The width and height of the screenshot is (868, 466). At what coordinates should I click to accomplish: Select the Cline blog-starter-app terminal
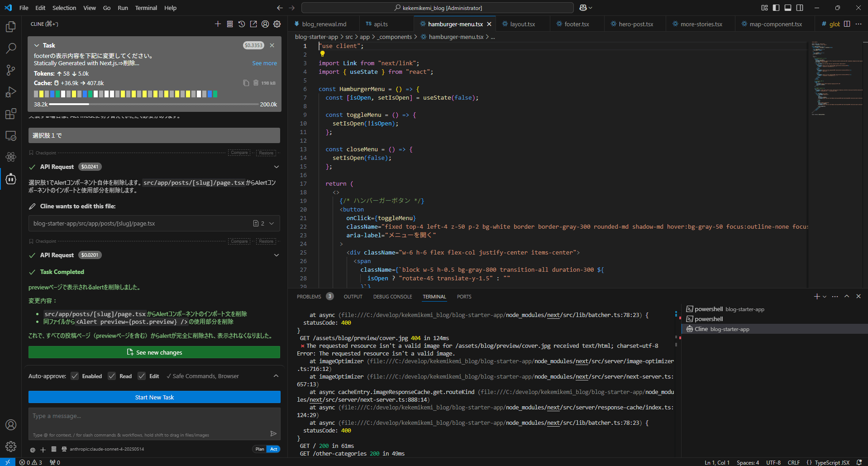pos(774,329)
